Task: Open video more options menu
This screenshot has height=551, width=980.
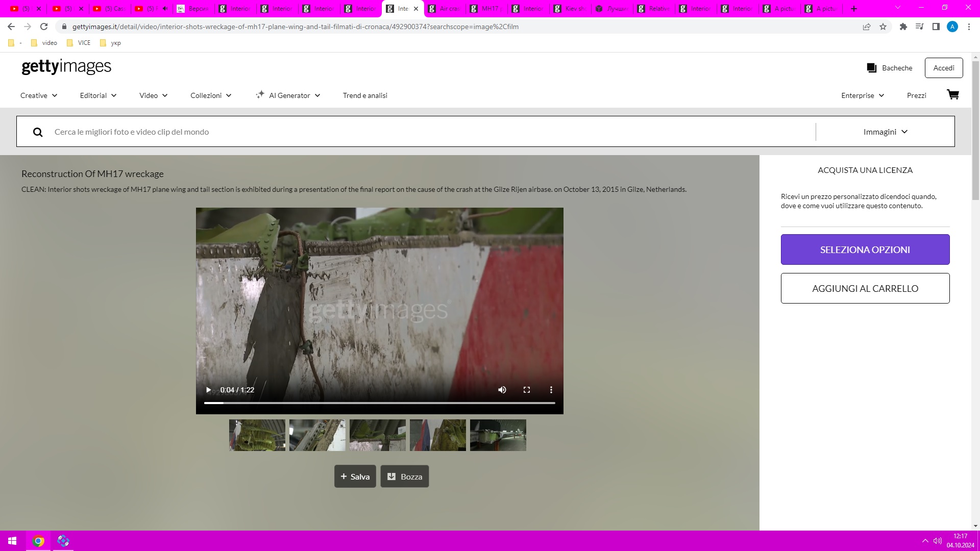Action: point(551,390)
